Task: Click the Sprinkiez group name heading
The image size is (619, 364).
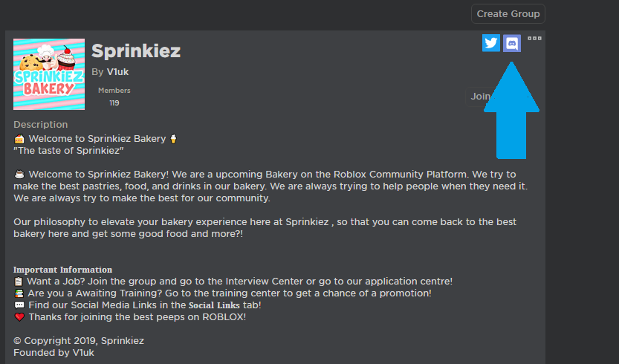Action: 136,51
